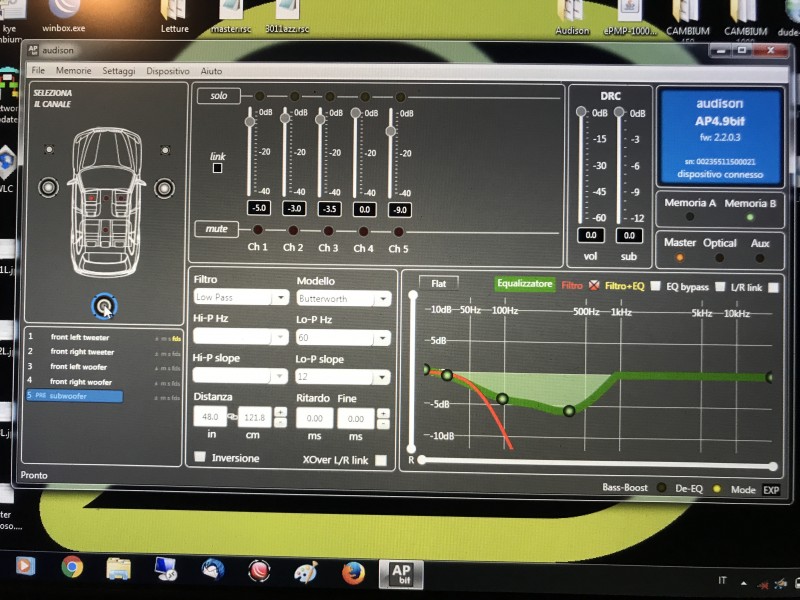The width and height of the screenshot is (800, 600).
Task: Open the Settaggi menu
Action: pyautogui.click(x=118, y=71)
